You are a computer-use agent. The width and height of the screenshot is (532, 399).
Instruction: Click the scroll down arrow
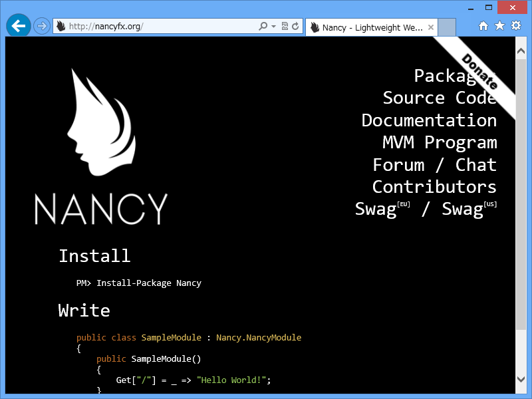click(521, 379)
